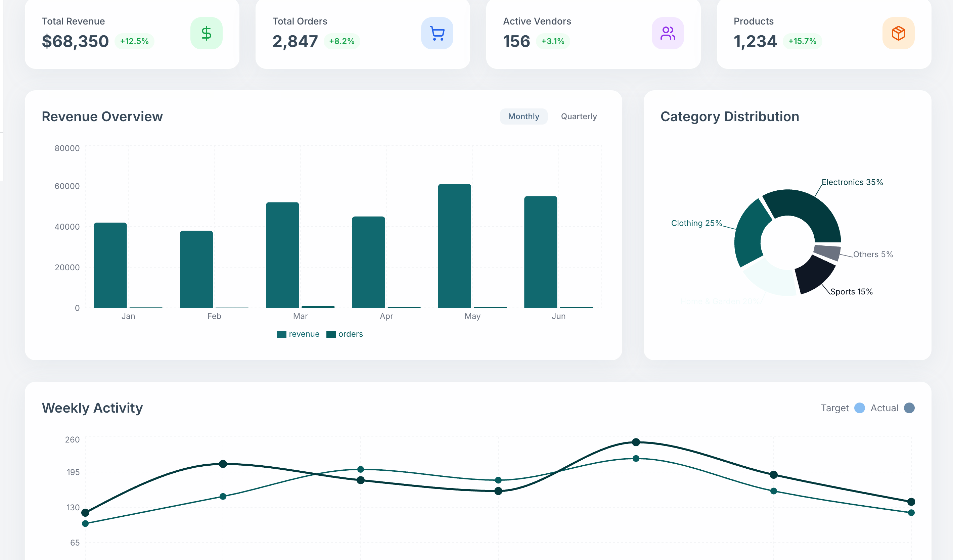Screen dimensions: 953x560
Task: Click the +12.5% revenue growth badge
Action: pos(134,41)
